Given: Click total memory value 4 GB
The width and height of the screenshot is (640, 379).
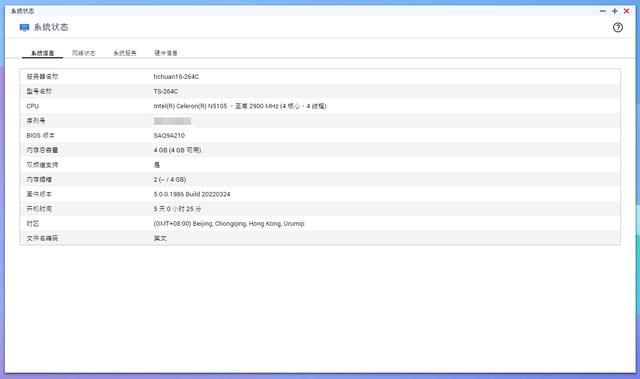Looking at the screenshot, I should tap(178, 150).
